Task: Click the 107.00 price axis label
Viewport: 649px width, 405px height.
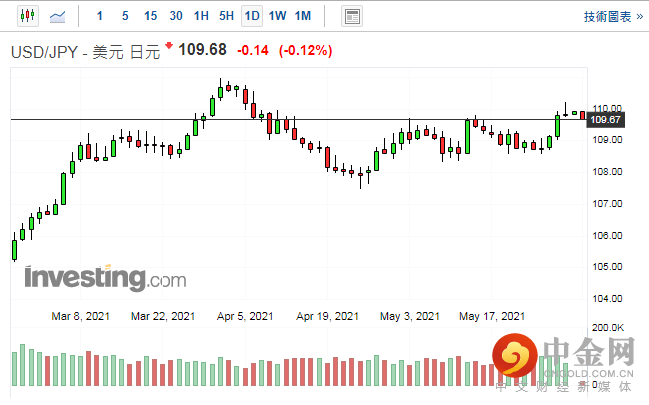Action: point(607,203)
